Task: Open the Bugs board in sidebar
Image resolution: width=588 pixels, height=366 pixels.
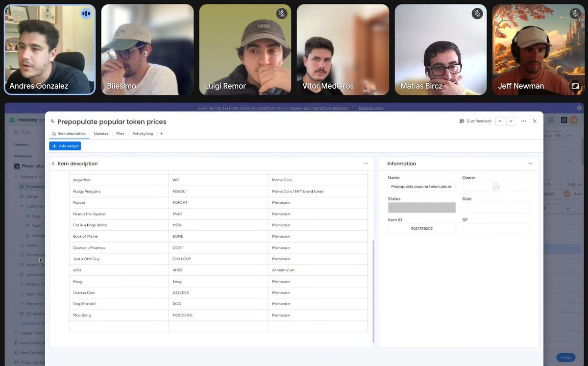Action: [x=36, y=216]
